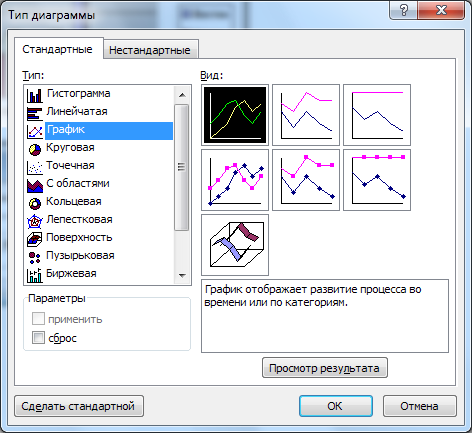
Task: Select the Гистограмма chart type icon
Action: (x=35, y=95)
